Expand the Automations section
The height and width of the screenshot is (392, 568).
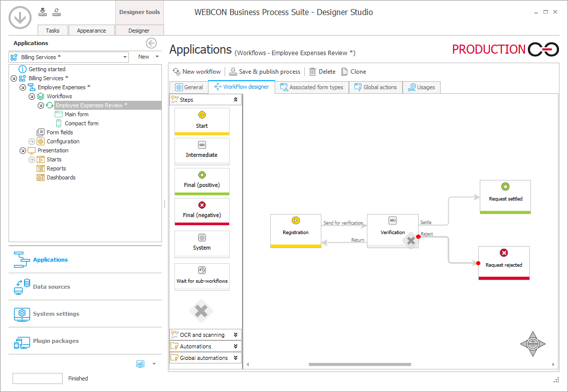coord(236,346)
